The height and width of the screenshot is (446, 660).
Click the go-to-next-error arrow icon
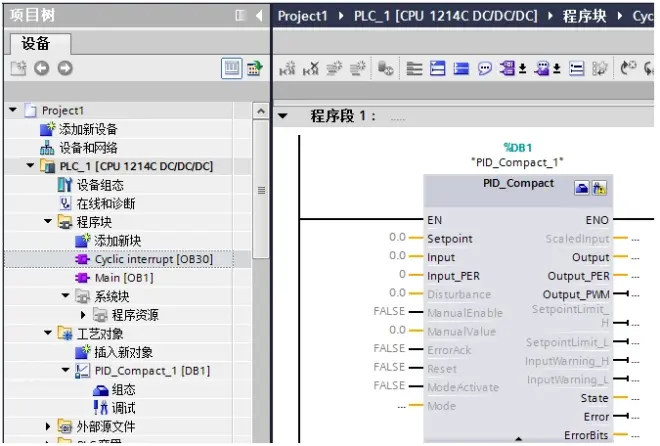(x=629, y=68)
